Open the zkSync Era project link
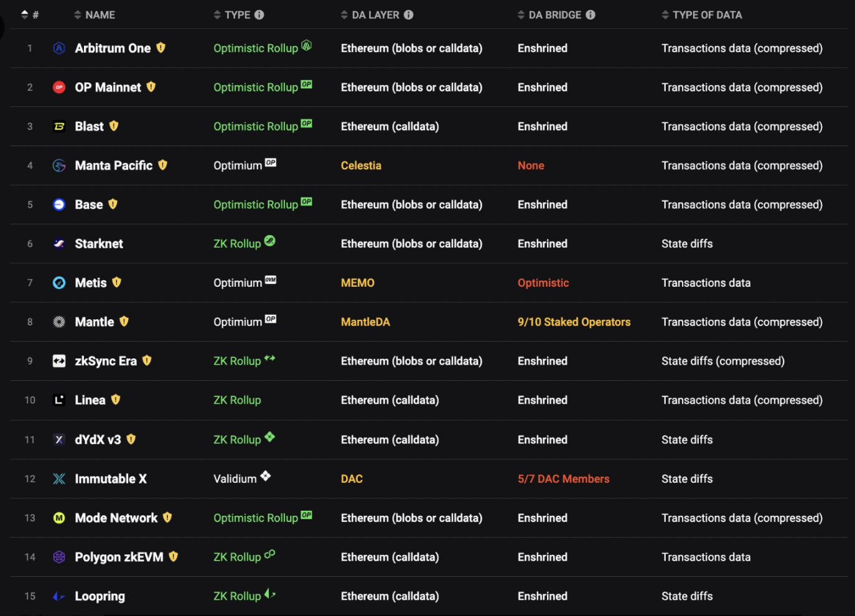855x616 pixels. coord(106,361)
